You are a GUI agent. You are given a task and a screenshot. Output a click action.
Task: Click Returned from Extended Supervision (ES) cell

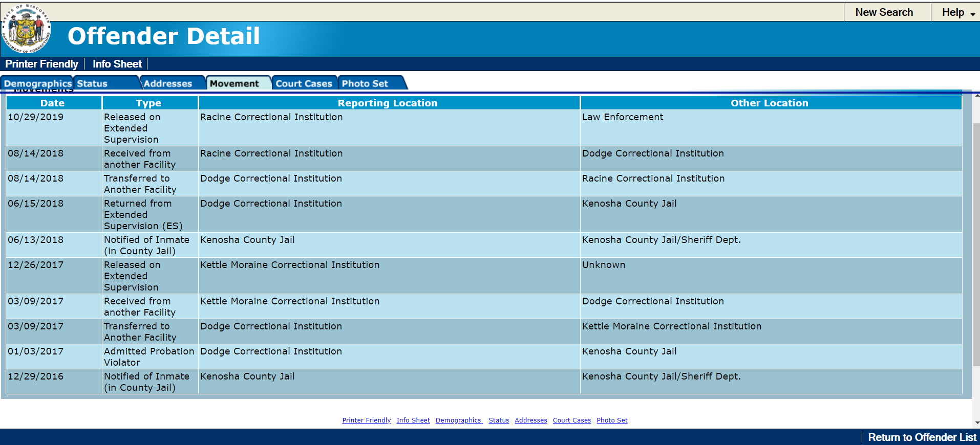(150, 215)
